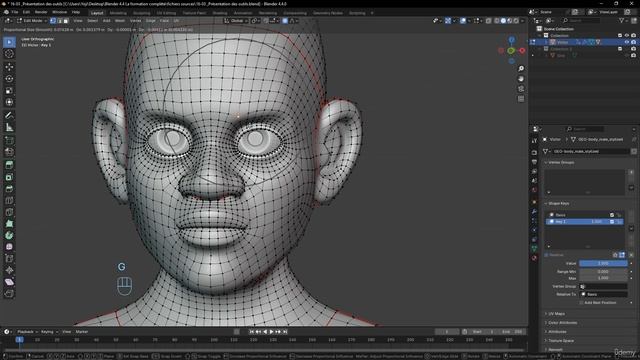Toggle proportional editing in header

point(285,20)
